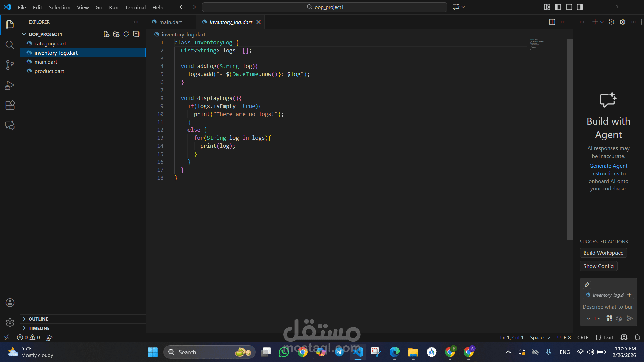Screen dimensions: 644x362
Task: Open the Extensions view
Action: click(10, 105)
